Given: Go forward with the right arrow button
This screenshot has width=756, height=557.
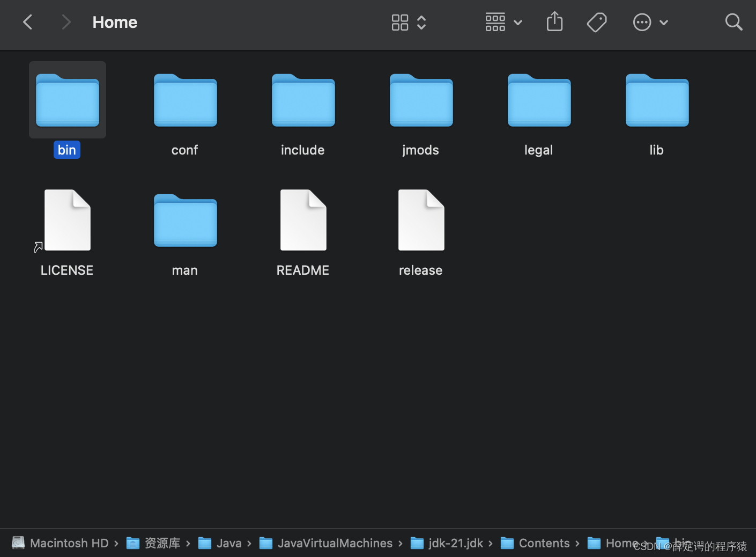Looking at the screenshot, I should pos(66,22).
